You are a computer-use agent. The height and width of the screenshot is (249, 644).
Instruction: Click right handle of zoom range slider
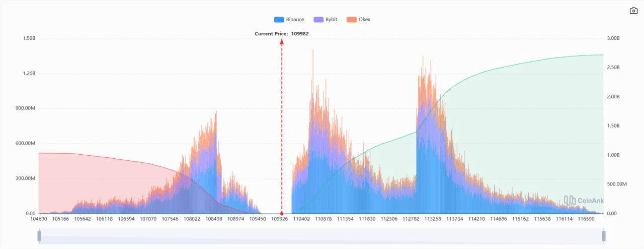click(604, 236)
